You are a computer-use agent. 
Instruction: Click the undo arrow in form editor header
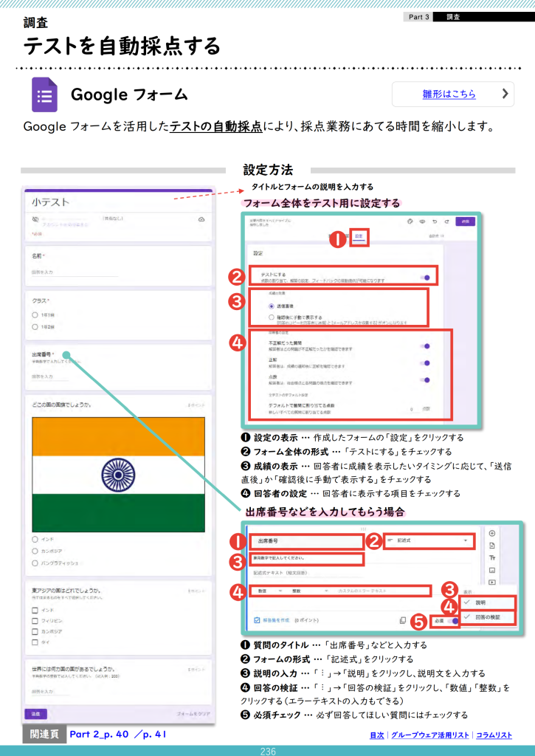tap(435, 221)
